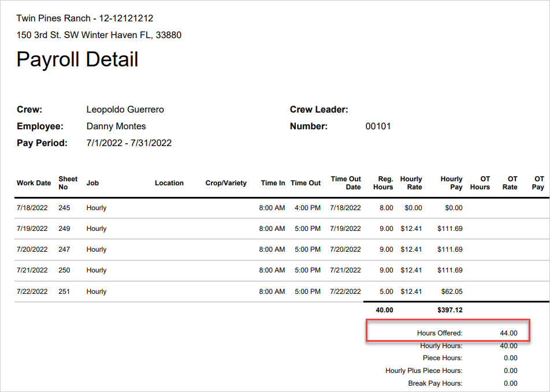Click the 'OT Pay' column header
Viewport: 550px width, 392px height.
(538, 183)
